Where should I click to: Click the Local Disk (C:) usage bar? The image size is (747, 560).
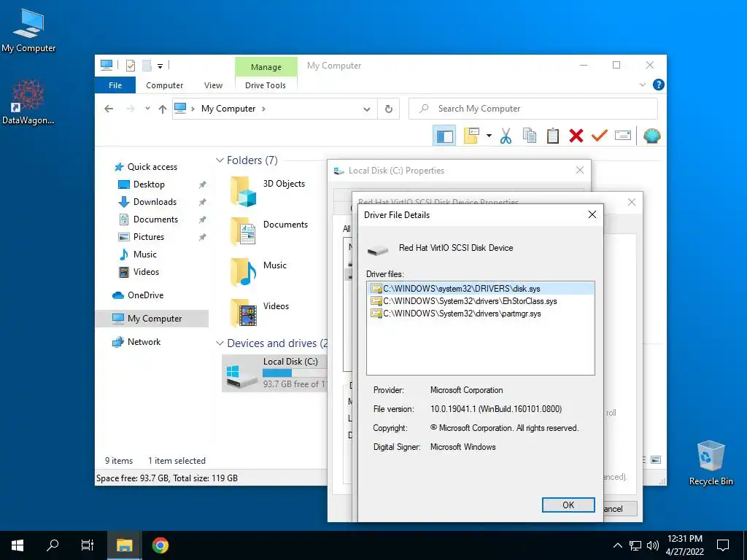[x=294, y=373]
